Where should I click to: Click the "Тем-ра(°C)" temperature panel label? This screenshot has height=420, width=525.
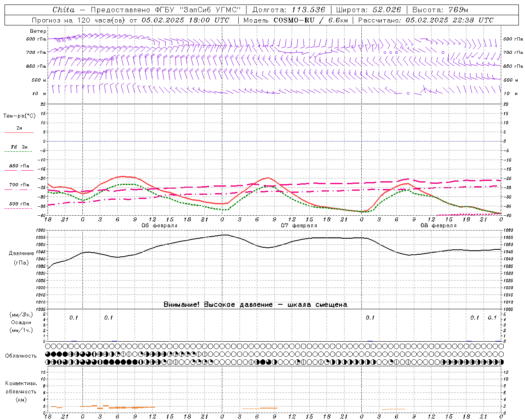[x=19, y=116]
